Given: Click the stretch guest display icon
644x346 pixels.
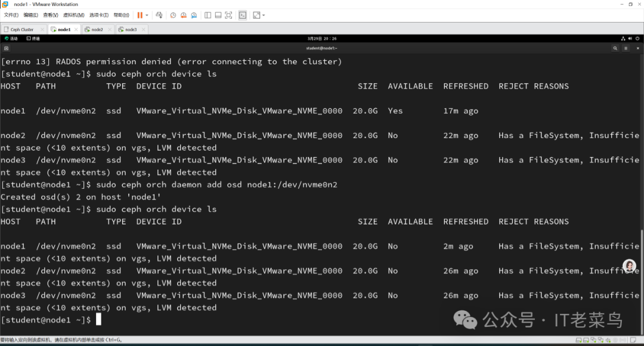Looking at the screenshot, I should tap(256, 15).
